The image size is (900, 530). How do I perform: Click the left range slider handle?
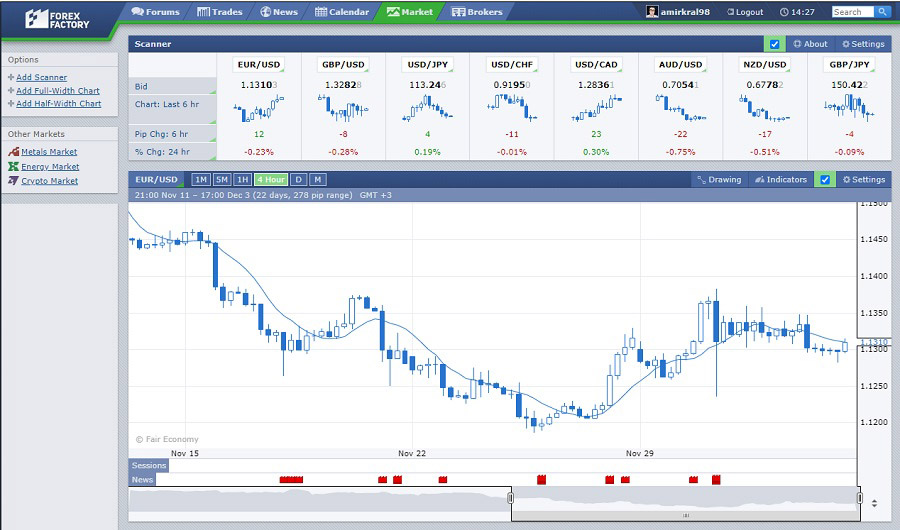pyautogui.click(x=510, y=498)
